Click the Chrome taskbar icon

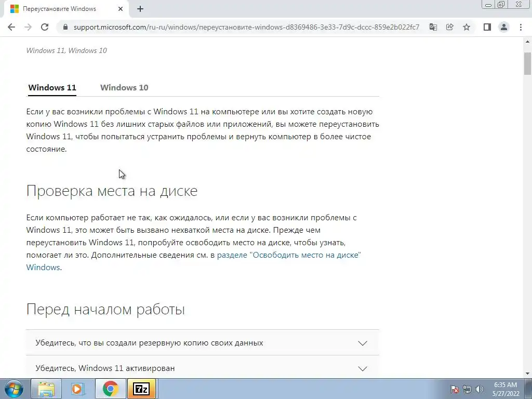[x=110, y=389]
